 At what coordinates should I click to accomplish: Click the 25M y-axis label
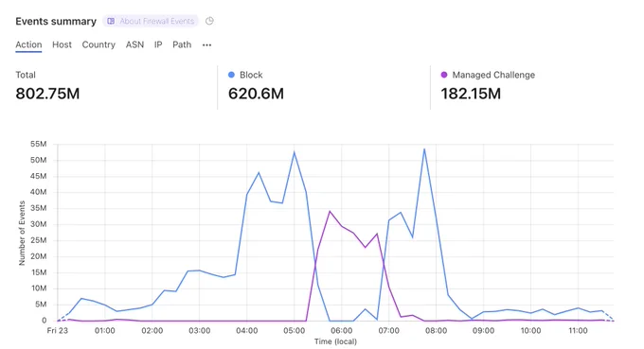pos(38,240)
